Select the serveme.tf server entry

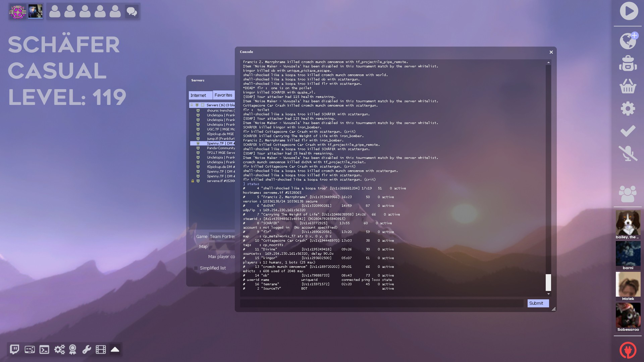pyautogui.click(x=220, y=181)
